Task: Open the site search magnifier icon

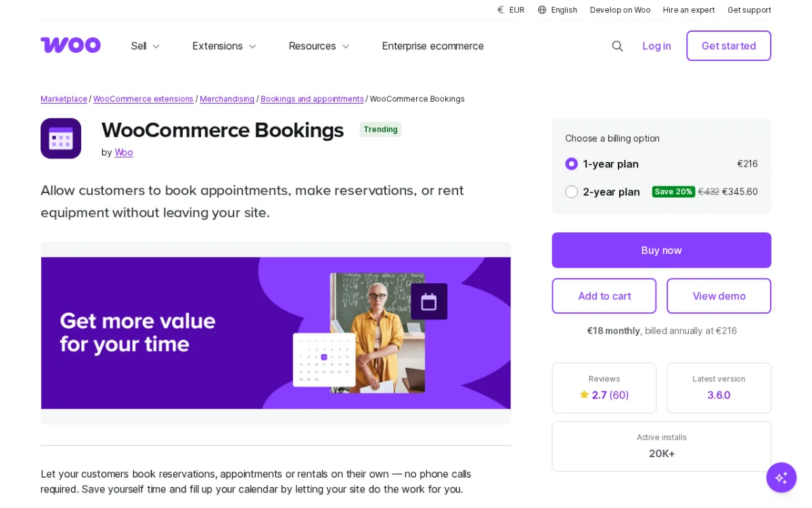Action: [617, 46]
